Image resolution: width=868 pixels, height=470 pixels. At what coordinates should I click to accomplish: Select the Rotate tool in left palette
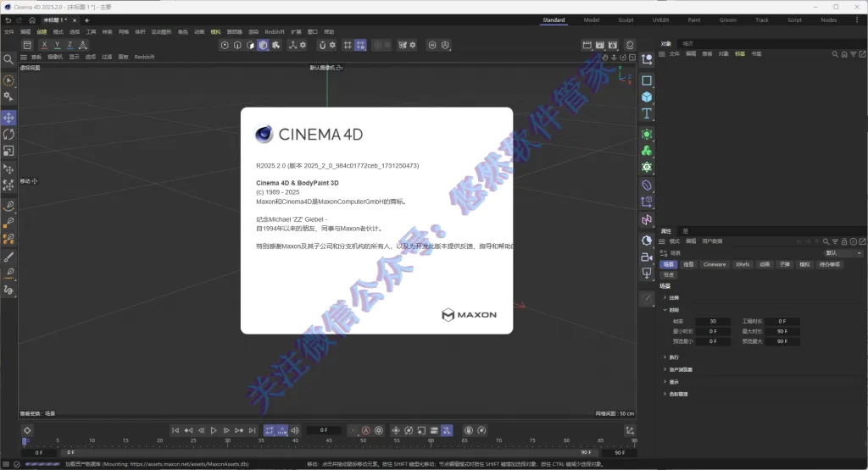(x=8, y=135)
